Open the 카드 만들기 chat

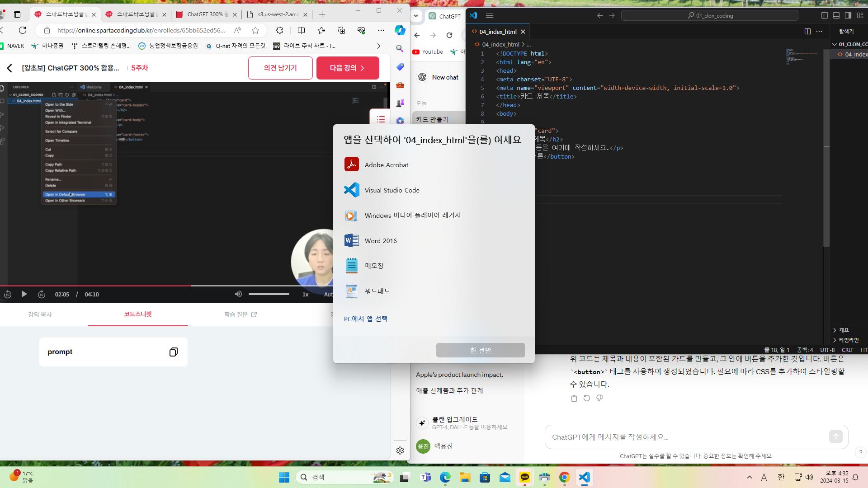(x=439, y=119)
